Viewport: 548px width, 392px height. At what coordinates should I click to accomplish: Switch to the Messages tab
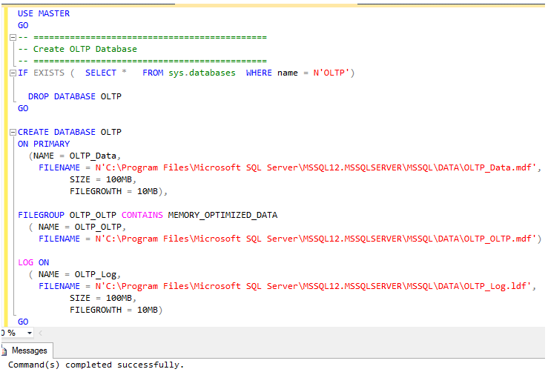pos(29,351)
